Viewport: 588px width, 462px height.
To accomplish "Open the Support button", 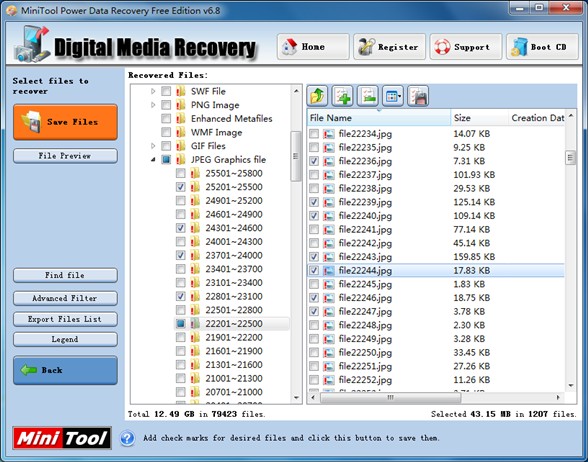I will pos(466,47).
